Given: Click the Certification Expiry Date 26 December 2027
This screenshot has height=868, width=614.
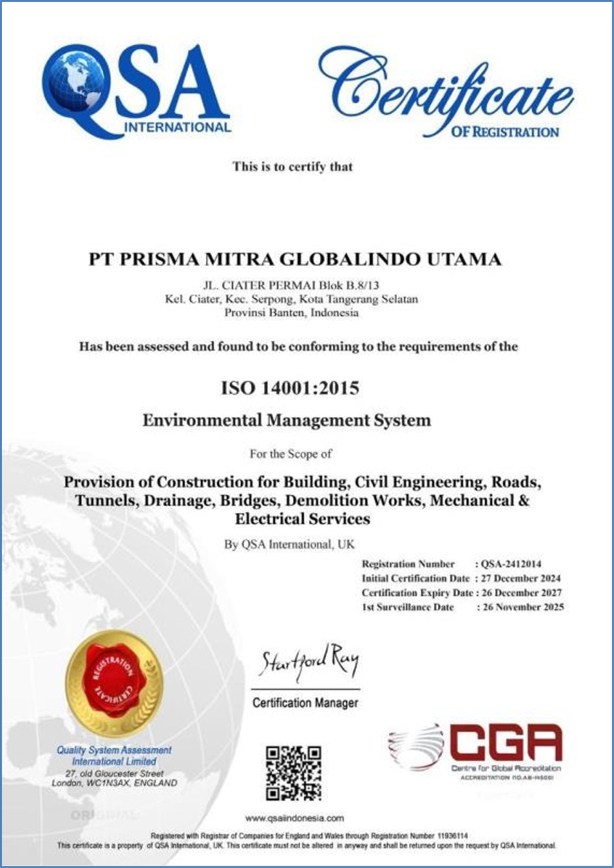Looking at the screenshot, I should pos(520,593).
